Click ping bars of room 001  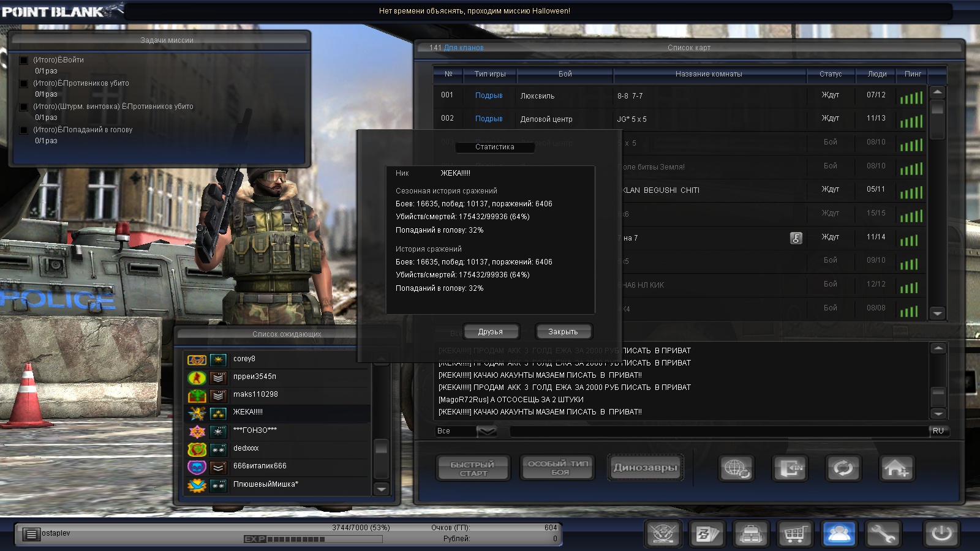pyautogui.click(x=911, y=97)
